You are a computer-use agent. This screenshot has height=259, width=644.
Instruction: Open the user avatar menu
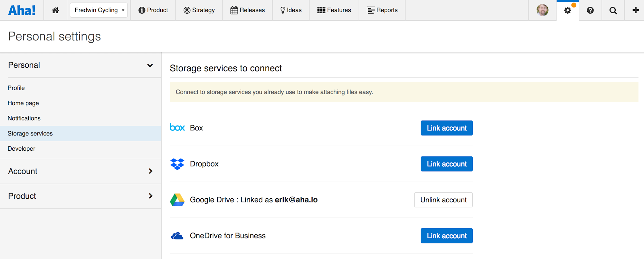(x=543, y=10)
